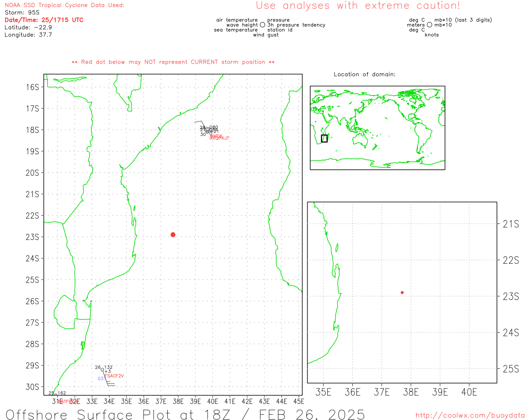Image resolution: width=525 pixels, height=420 pixels.
Task: Click the red storm dot on main map
Action: click(x=173, y=235)
